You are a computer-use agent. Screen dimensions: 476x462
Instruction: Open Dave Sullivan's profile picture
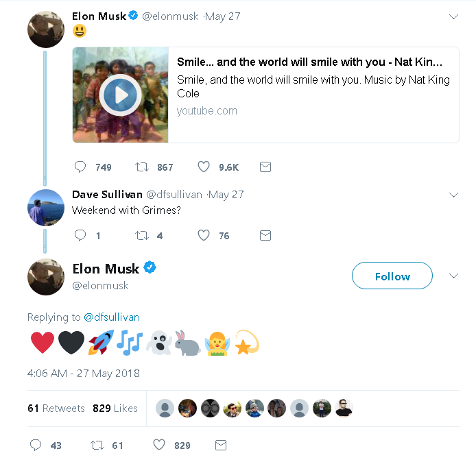[46, 207]
